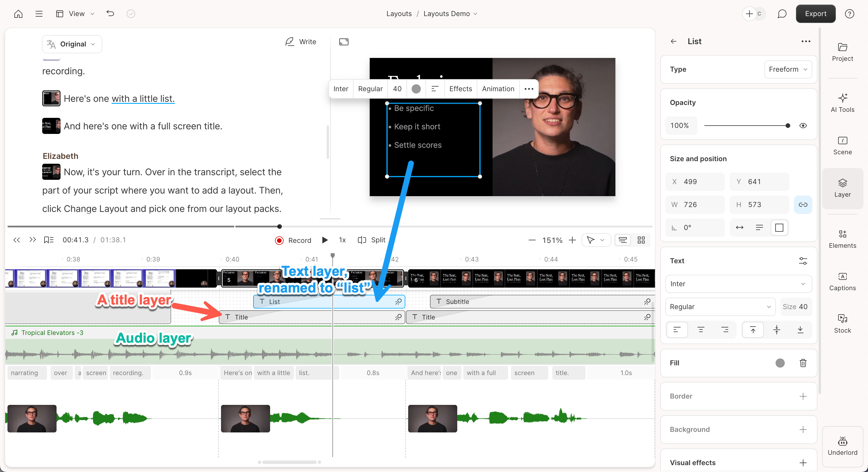868x472 pixels.
Task: Click the Export button
Action: tap(815, 14)
